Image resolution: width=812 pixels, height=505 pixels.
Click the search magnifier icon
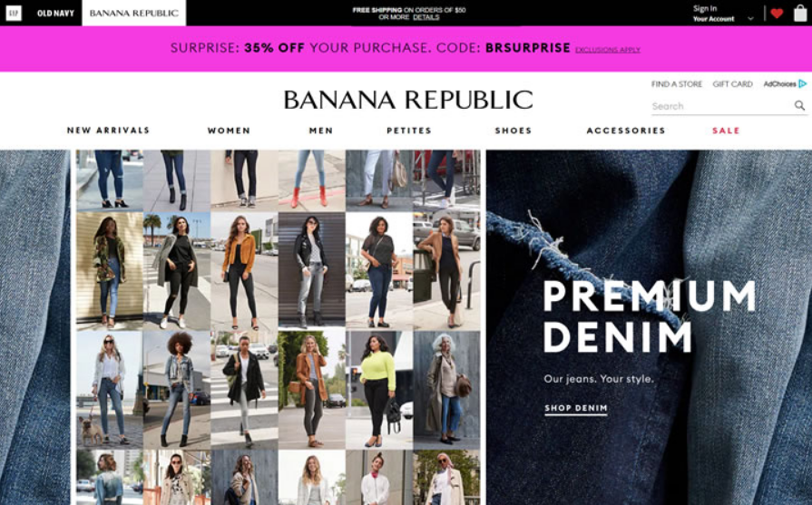pyautogui.click(x=799, y=105)
